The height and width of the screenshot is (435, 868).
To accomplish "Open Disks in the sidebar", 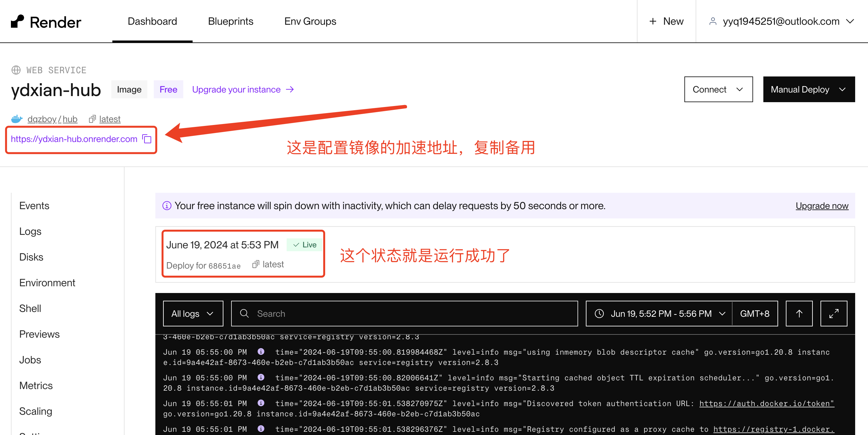I will (x=31, y=257).
